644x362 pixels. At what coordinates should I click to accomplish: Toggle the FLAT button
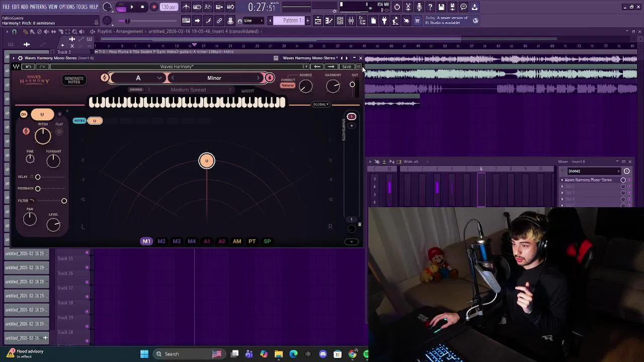click(x=59, y=132)
